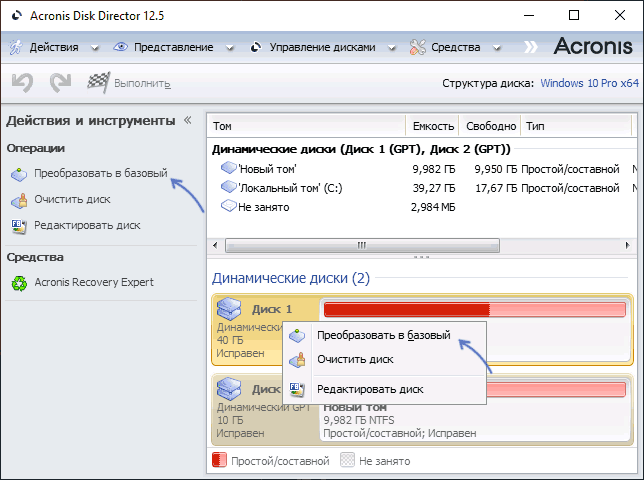Collapse the Действия и инструменты panel

[x=188, y=120]
